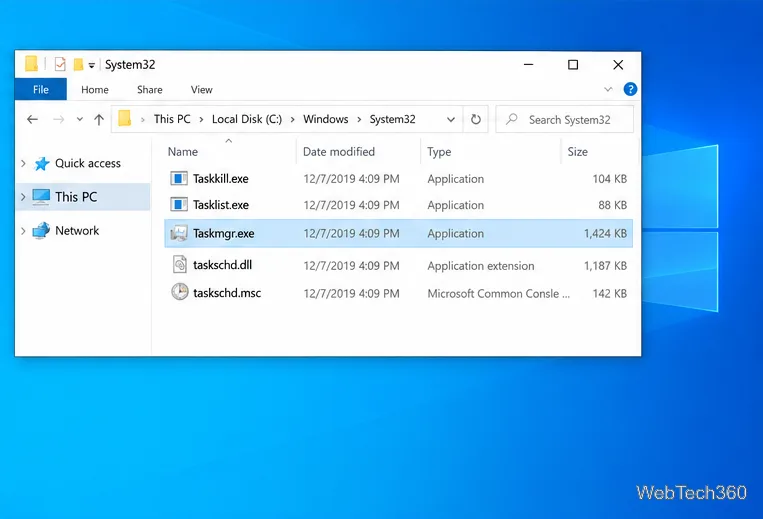763x519 pixels.
Task: Sort by Size column header
Action: click(x=578, y=152)
